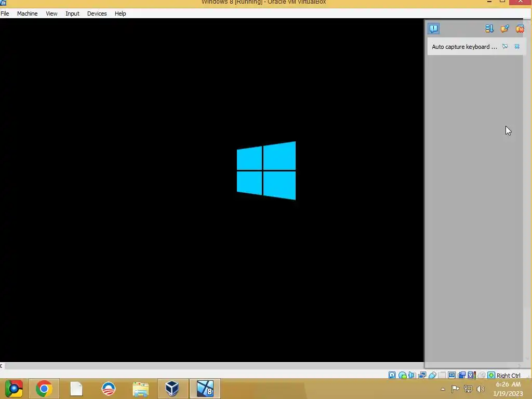Image resolution: width=532 pixels, height=399 pixels.
Task: Dismiss the Auto capture keyboard notification
Action: tap(517, 46)
